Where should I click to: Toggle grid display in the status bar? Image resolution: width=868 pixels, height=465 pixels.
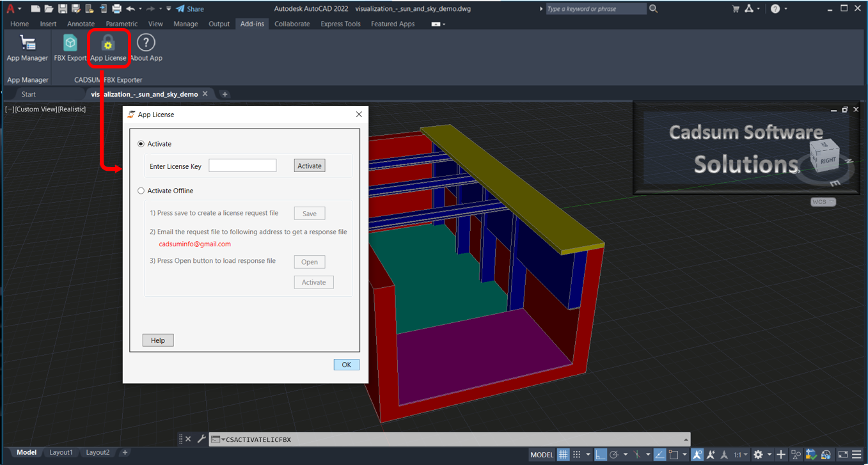[x=563, y=454]
